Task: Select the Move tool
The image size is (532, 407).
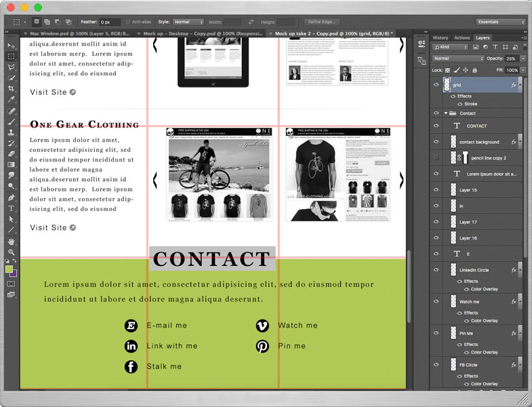Action: (x=11, y=45)
